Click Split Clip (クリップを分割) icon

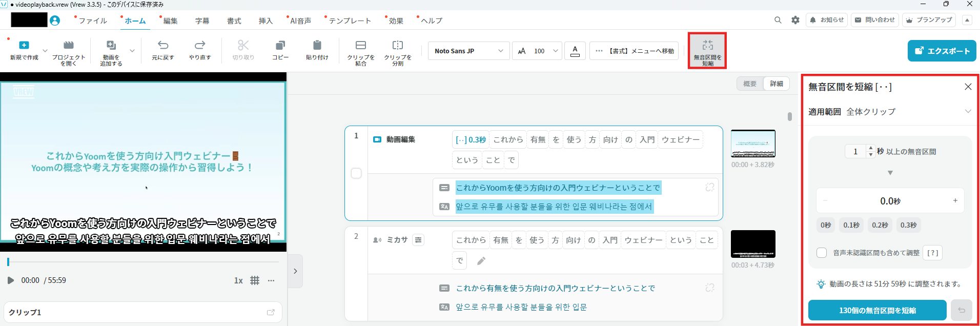click(398, 46)
